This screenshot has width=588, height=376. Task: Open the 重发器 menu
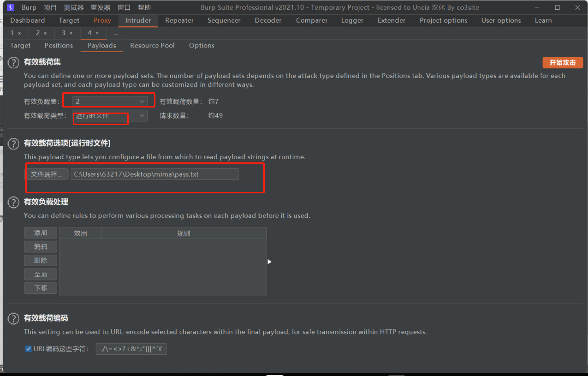(x=101, y=7)
